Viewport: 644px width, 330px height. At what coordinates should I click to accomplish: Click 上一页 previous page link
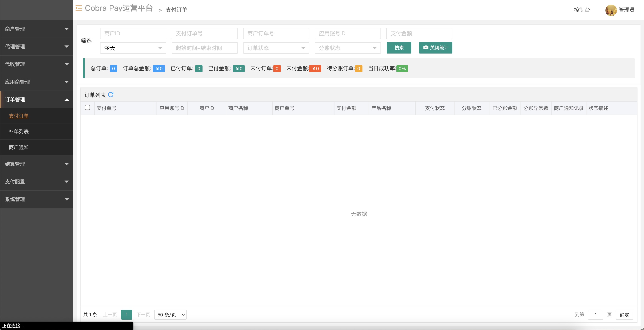(110, 314)
